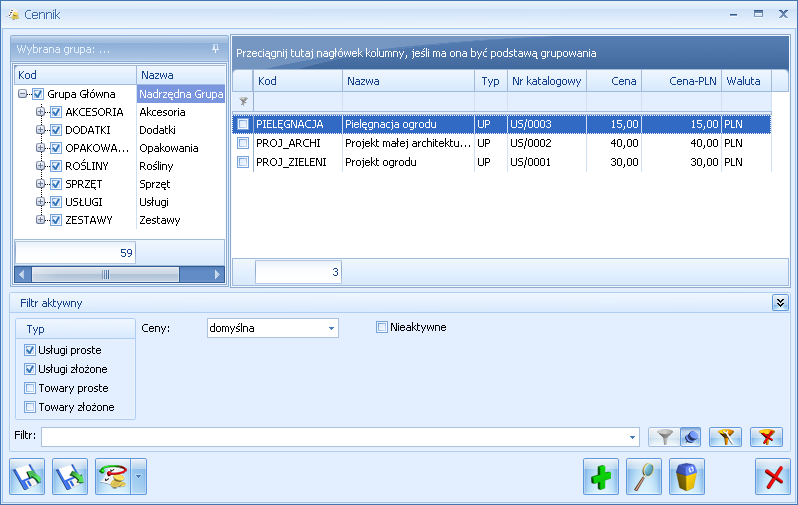Click the Kod filter row cell
The height and width of the screenshot is (505, 798).
click(298, 102)
